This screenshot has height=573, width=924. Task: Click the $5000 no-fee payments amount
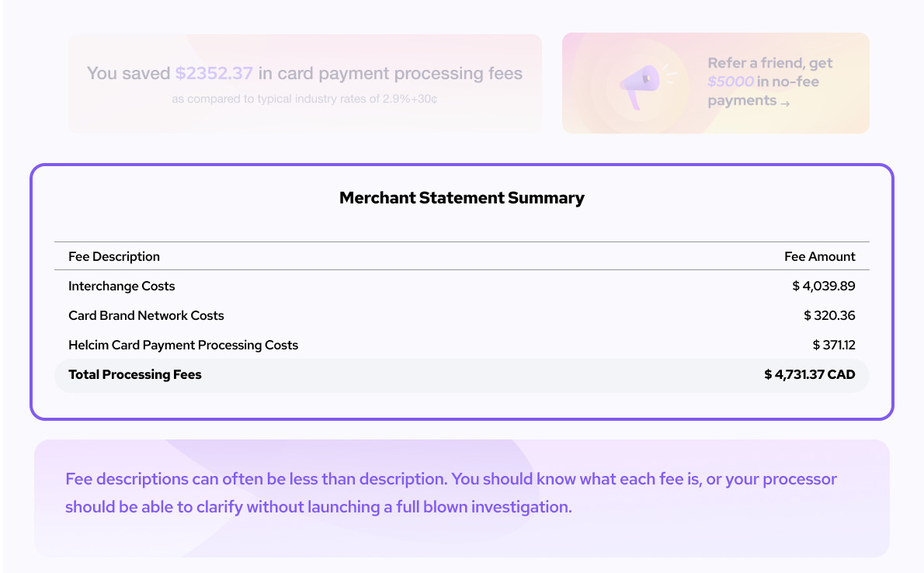pos(730,82)
